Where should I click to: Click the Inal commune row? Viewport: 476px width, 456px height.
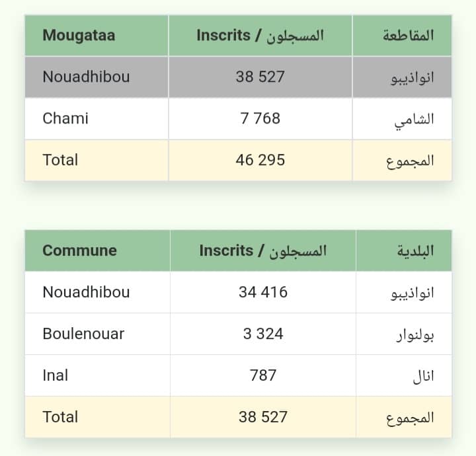pyautogui.click(x=238, y=375)
